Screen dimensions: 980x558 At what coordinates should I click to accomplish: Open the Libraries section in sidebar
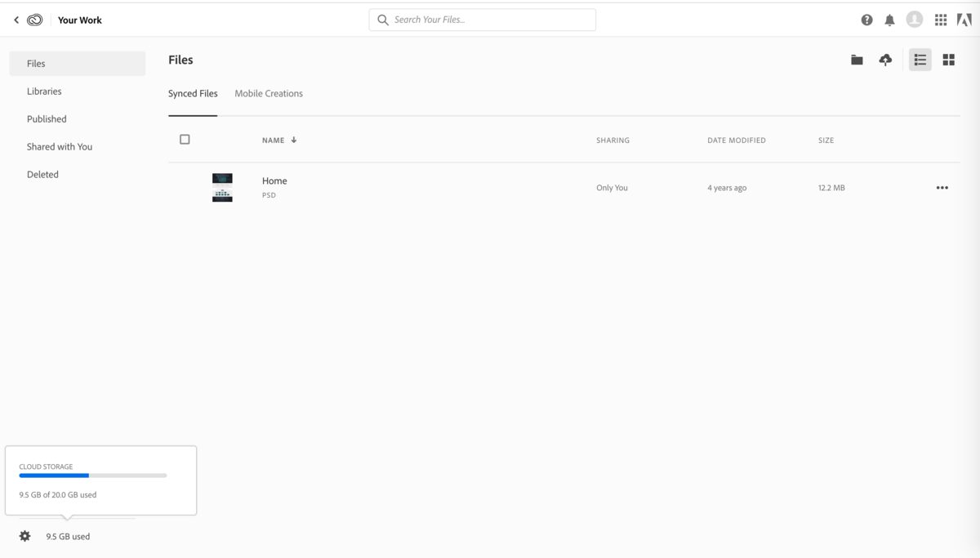click(x=44, y=92)
